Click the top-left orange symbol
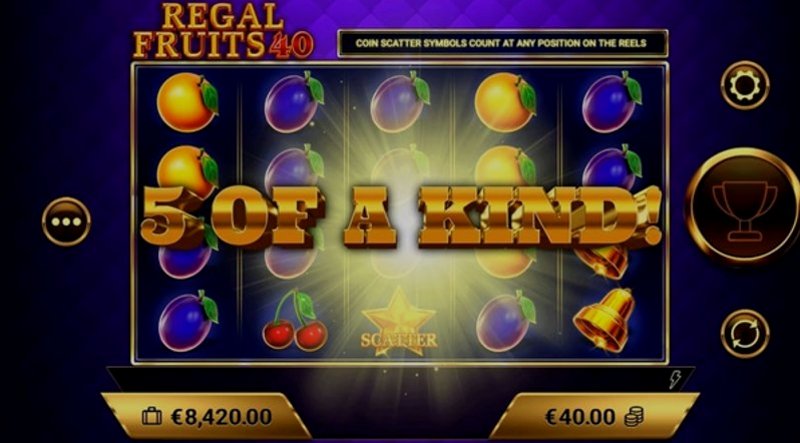Viewport: 800px width, 443px height. point(187,102)
